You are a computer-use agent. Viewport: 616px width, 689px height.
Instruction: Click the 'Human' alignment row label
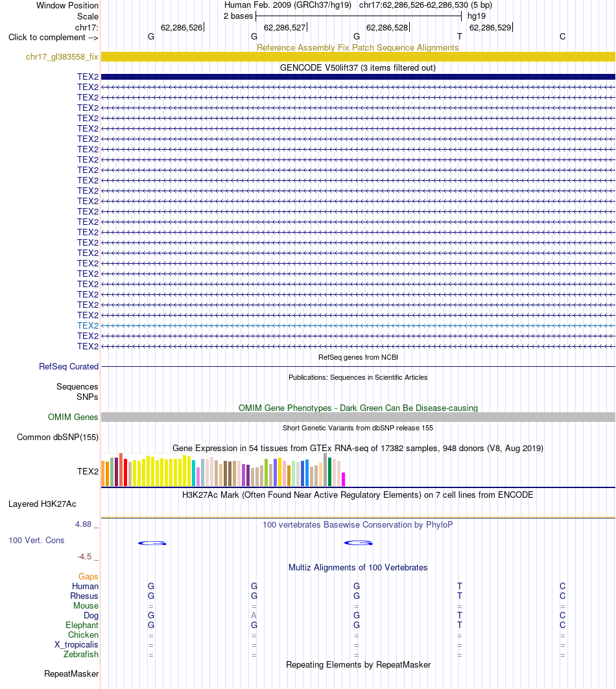click(86, 586)
